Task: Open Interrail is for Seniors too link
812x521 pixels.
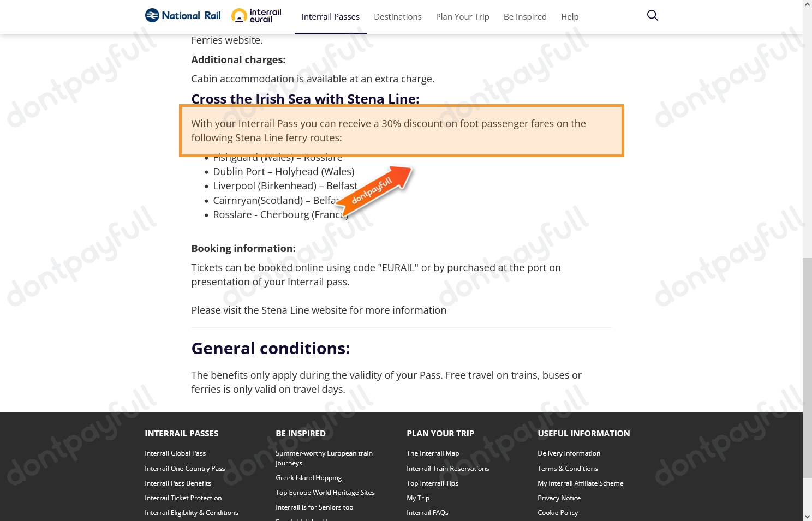Action: click(314, 507)
